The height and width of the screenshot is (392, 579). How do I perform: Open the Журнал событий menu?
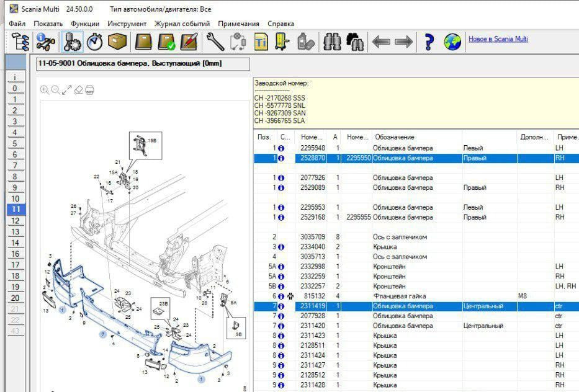[182, 24]
